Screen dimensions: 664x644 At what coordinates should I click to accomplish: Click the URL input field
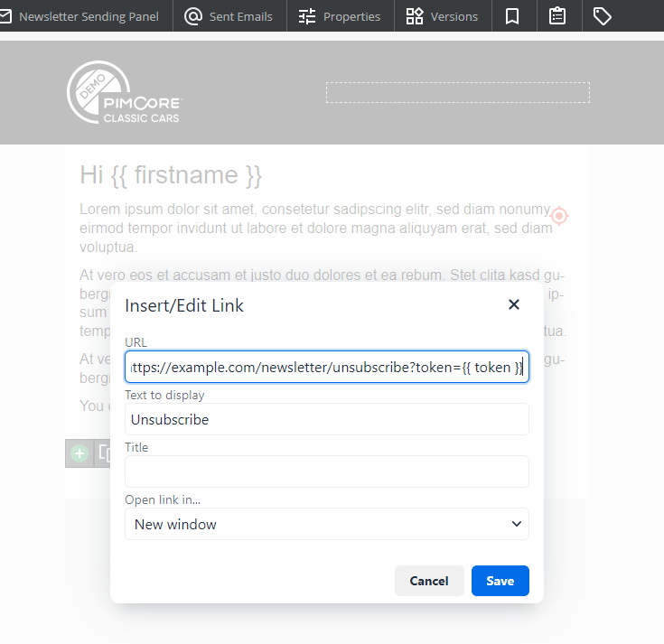point(326,368)
